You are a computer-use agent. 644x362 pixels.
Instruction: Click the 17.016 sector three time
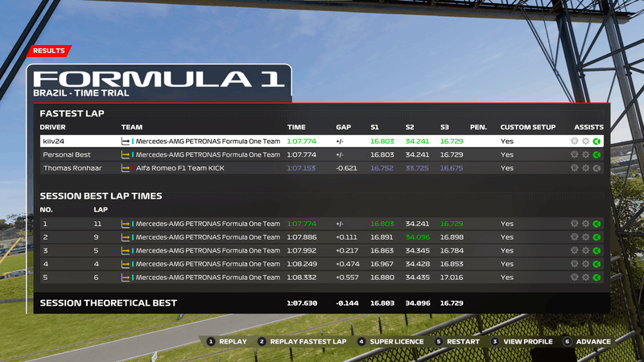(x=452, y=278)
